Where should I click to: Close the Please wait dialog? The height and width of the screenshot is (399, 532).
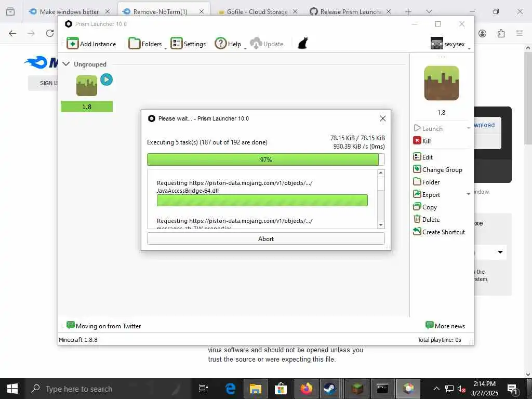tap(383, 118)
